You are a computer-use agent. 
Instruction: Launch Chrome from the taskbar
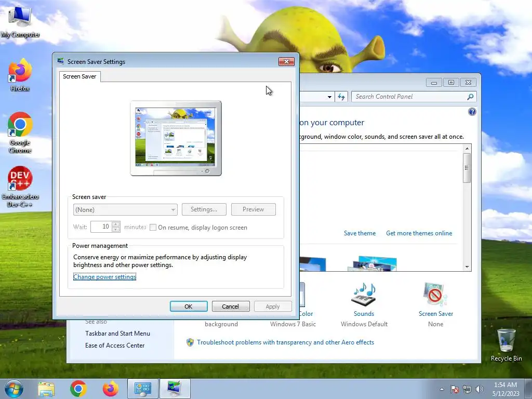78,389
